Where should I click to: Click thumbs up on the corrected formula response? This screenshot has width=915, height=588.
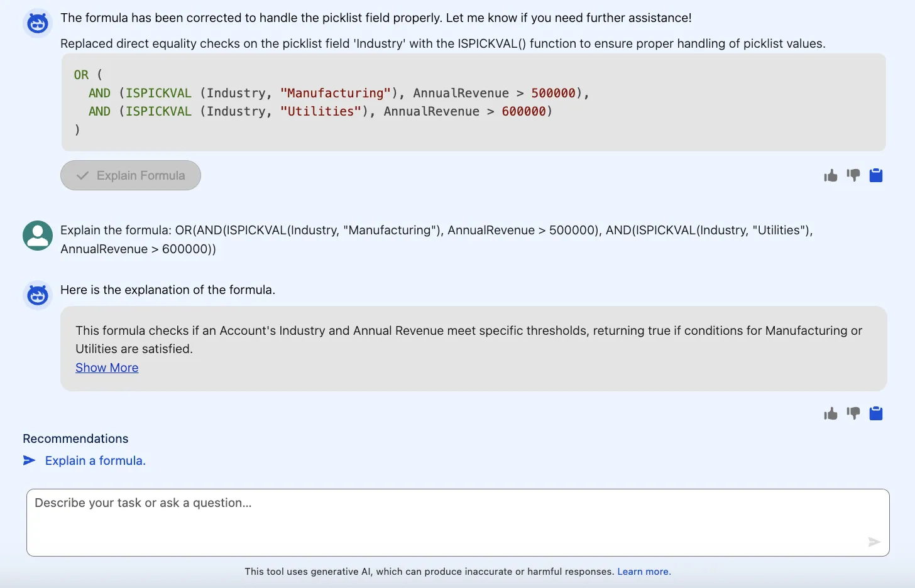pos(831,176)
